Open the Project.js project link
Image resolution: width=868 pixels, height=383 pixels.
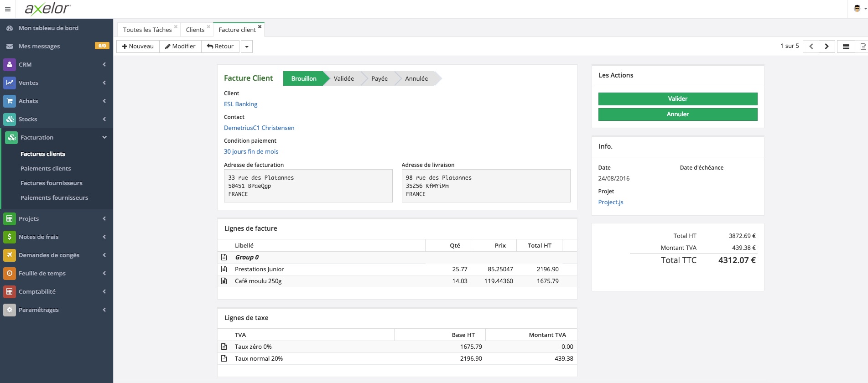pyautogui.click(x=610, y=202)
